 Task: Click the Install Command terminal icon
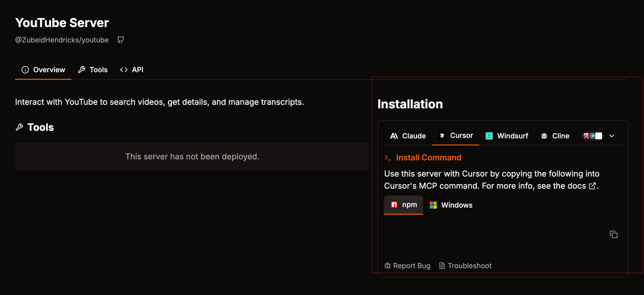tap(388, 158)
